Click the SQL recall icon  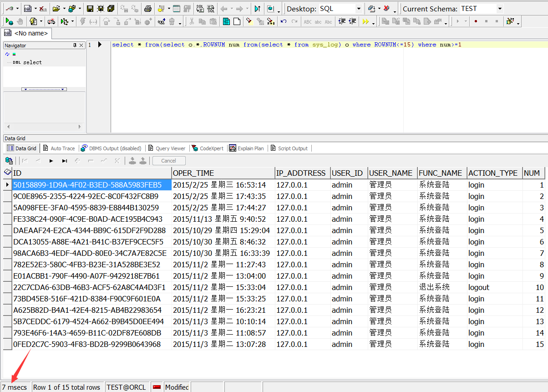tap(200, 9)
